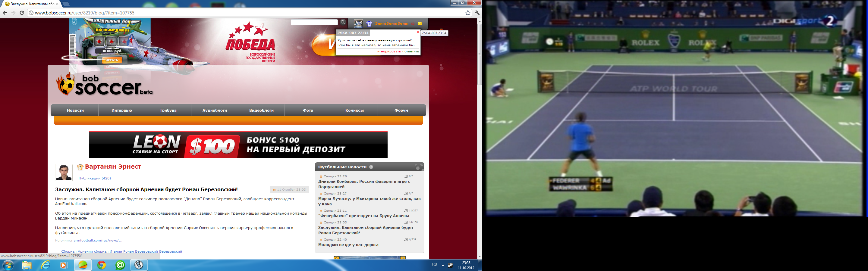Open a new browser tab
This screenshot has height=271, width=868.
pos(66,4)
